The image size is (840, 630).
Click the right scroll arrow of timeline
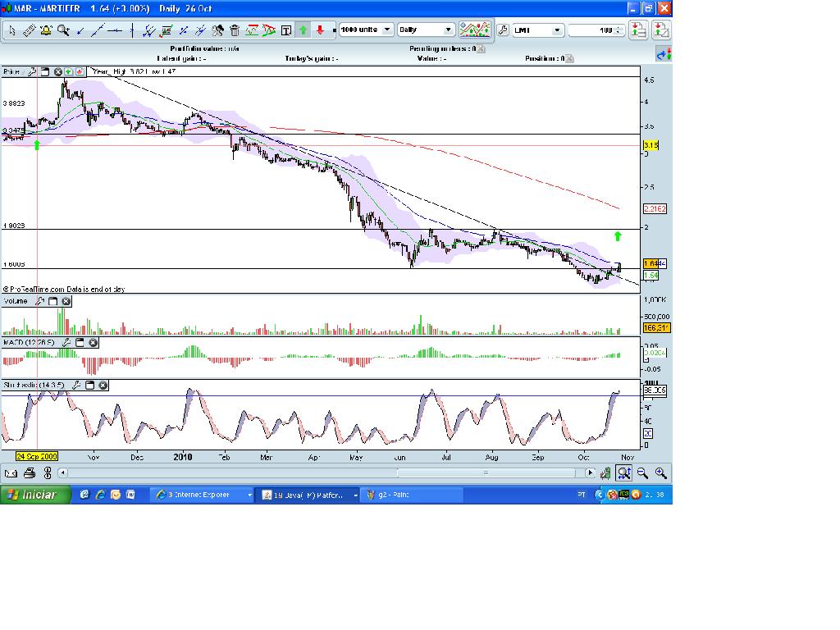(591, 473)
